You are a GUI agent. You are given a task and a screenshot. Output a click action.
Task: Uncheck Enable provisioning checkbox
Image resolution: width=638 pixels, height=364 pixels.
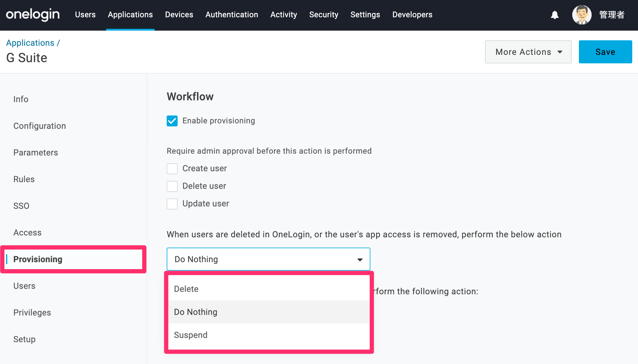tap(172, 121)
